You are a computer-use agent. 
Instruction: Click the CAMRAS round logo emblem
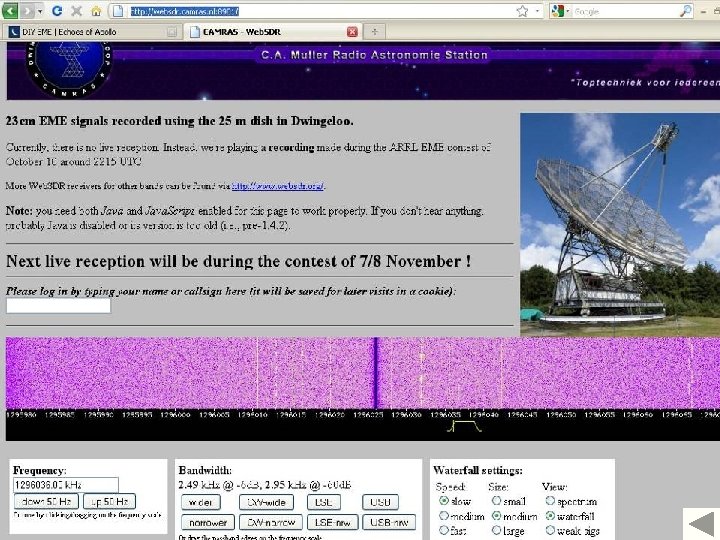pos(69,67)
